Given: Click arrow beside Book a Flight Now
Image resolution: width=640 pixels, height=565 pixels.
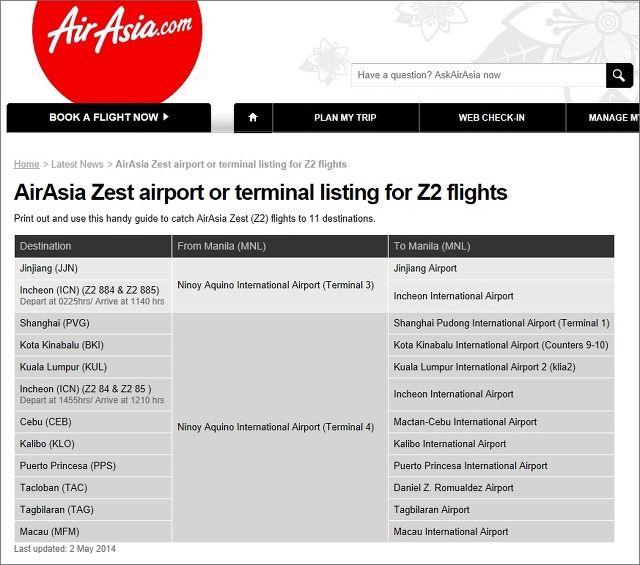Looking at the screenshot, I should pos(166,117).
